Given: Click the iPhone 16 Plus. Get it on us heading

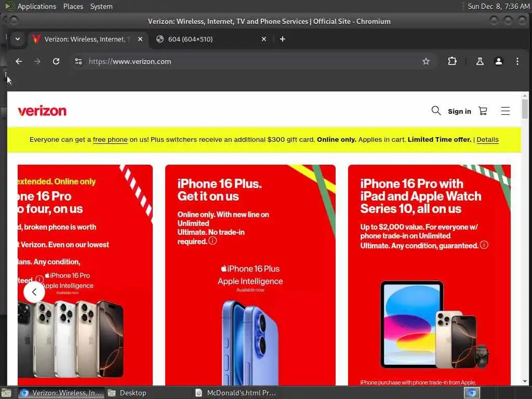Looking at the screenshot, I should [x=219, y=190].
